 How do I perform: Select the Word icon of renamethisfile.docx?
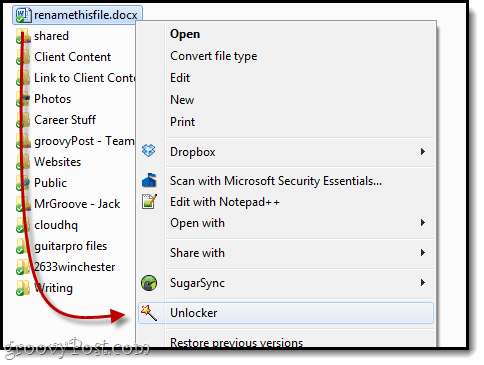click(x=24, y=15)
